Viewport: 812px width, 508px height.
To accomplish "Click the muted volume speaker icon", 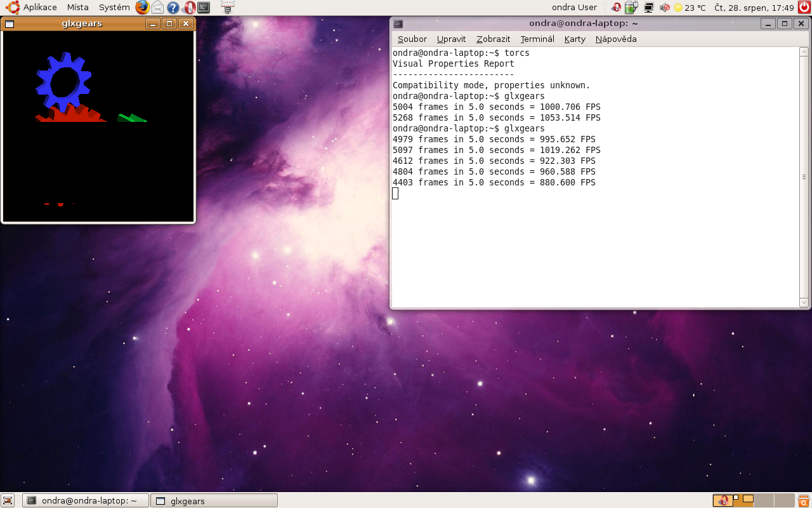I will coord(664,8).
